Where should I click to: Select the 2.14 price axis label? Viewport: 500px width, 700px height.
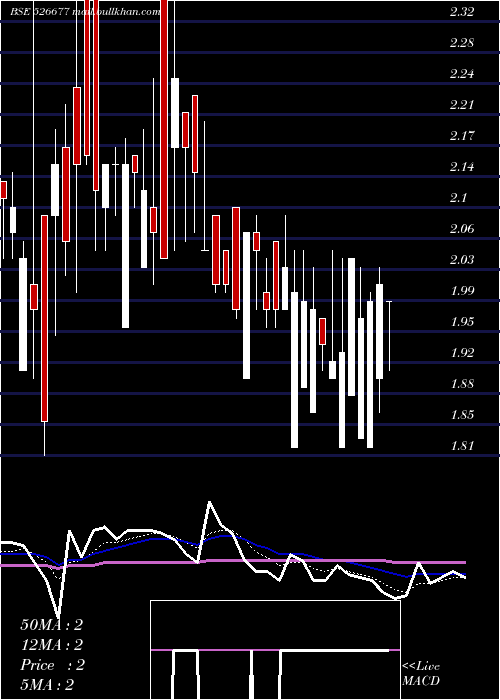point(462,167)
